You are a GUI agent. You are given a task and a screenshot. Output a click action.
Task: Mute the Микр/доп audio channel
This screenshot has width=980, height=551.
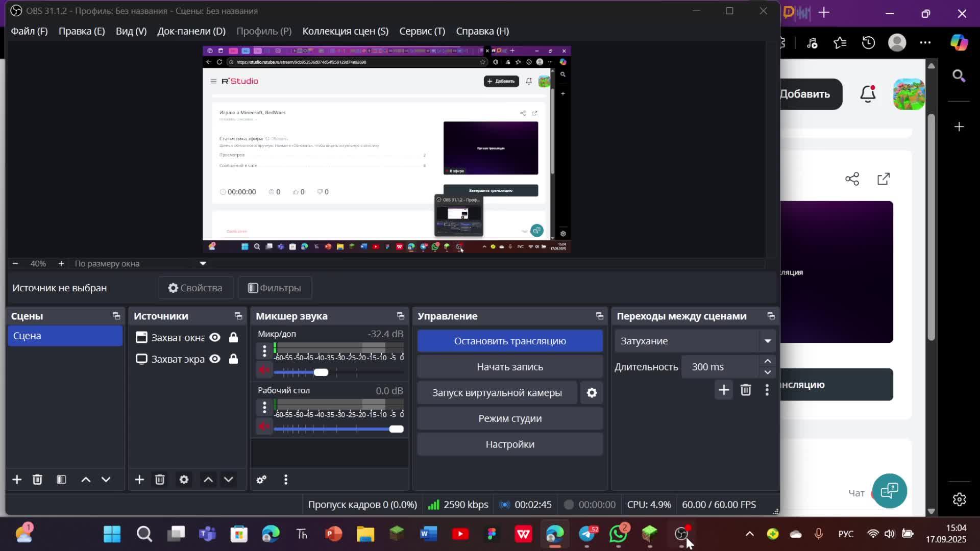(x=264, y=369)
